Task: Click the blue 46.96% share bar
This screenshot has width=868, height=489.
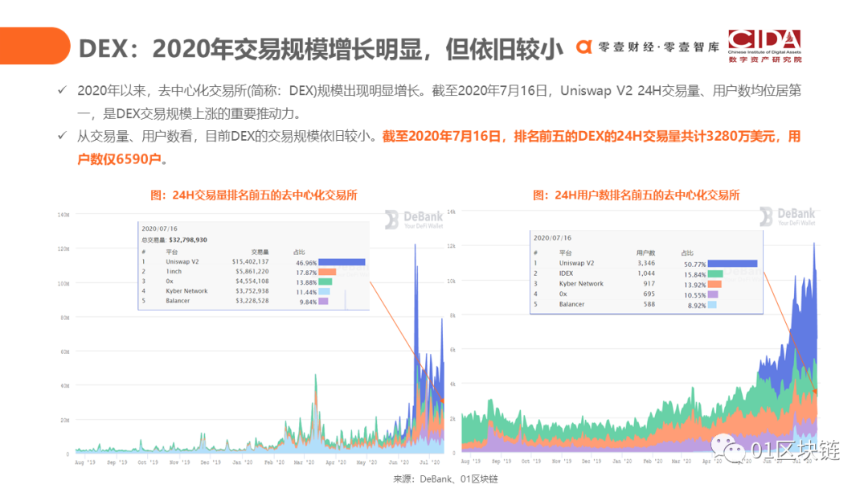Action: 342,262
